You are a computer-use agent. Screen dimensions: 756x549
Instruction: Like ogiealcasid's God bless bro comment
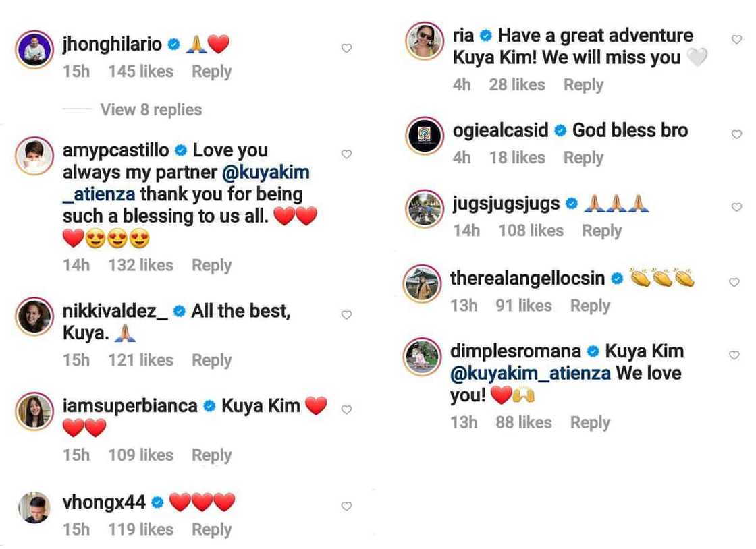pyautogui.click(x=736, y=134)
